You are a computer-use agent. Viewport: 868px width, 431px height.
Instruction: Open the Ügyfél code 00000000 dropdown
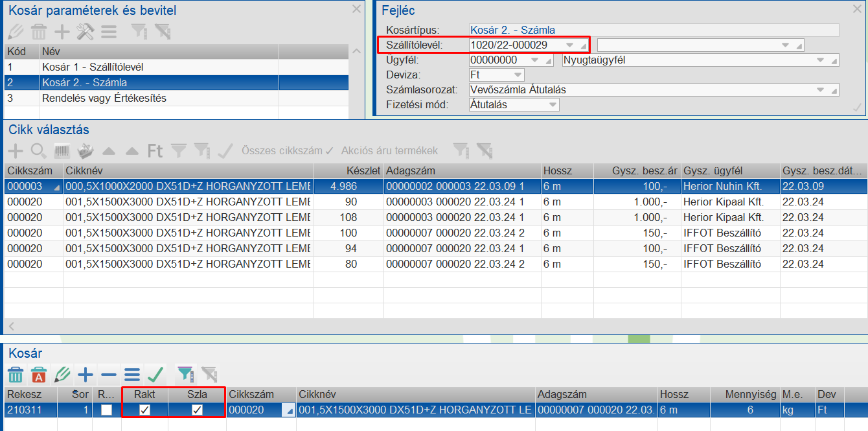(x=535, y=60)
